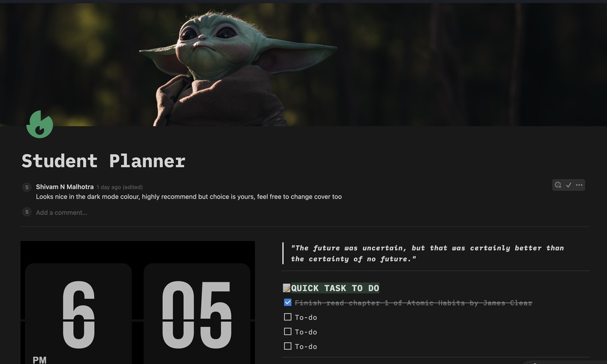Click the green flame page icon
607x364 pixels.
coord(39,124)
